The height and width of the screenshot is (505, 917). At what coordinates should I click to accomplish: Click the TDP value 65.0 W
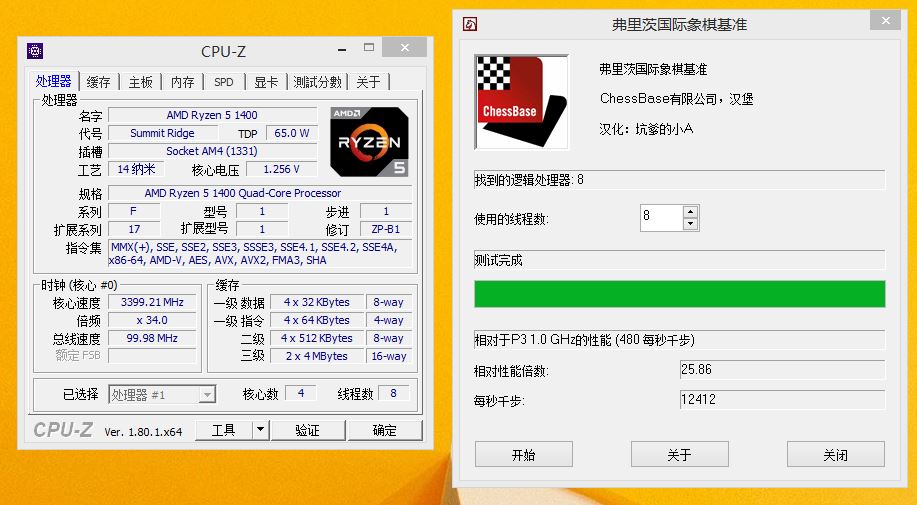(x=291, y=133)
